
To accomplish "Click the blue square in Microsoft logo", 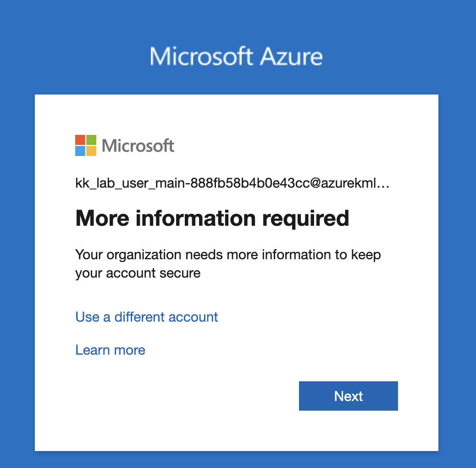I will coord(80,151).
